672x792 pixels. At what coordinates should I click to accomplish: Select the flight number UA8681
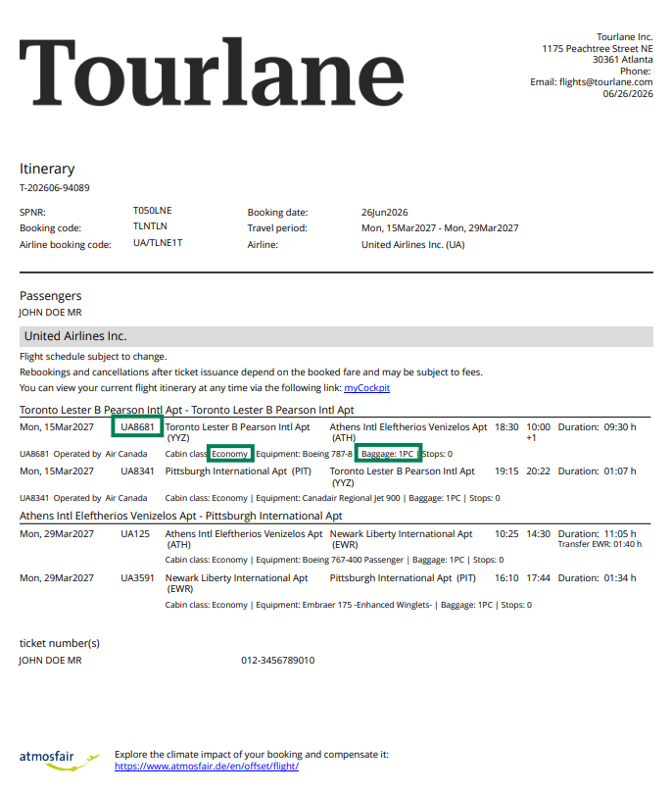click(137, 426)
